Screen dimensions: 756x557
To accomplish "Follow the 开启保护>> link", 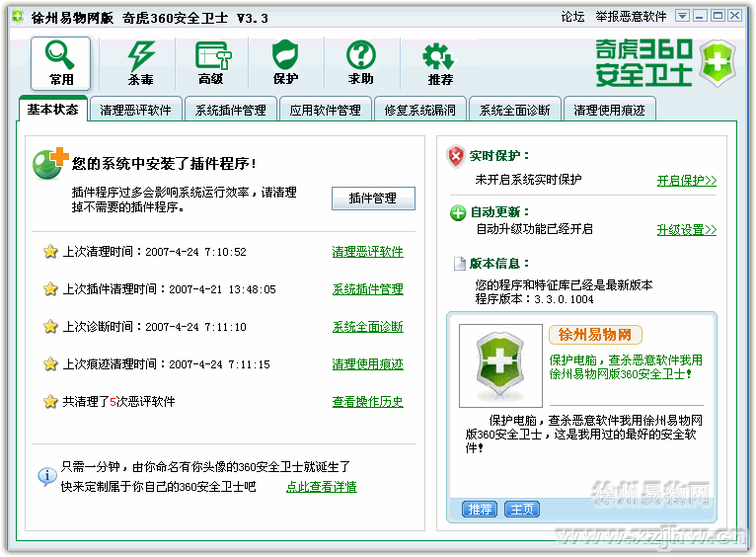I will [687, 181].
